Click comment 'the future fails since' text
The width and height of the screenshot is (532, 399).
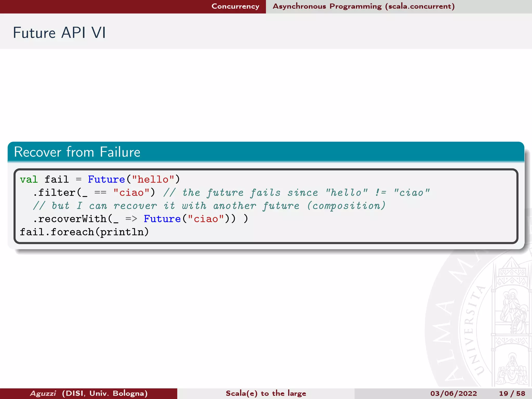250,192
